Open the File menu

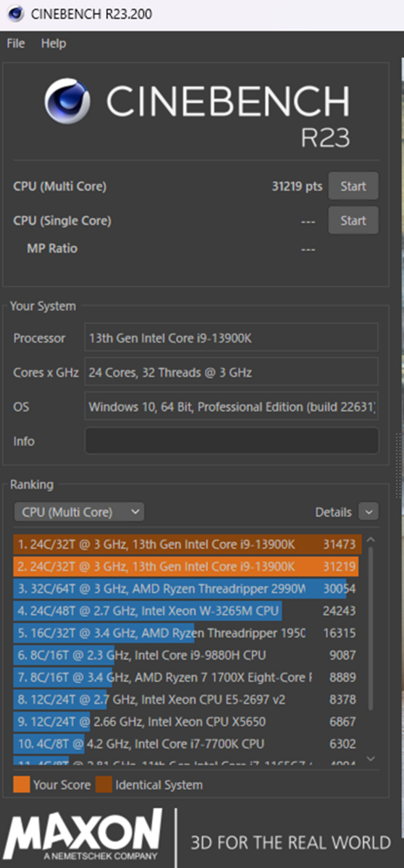(x=15, y=43)
